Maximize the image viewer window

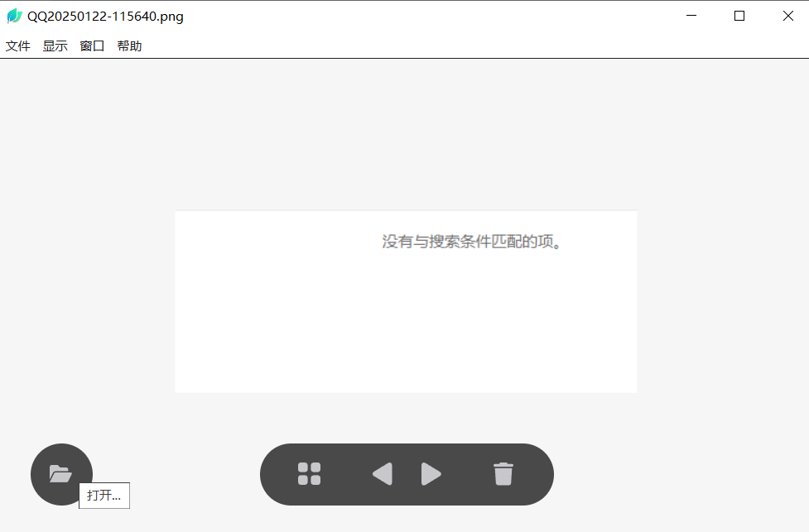pos(739,16)
